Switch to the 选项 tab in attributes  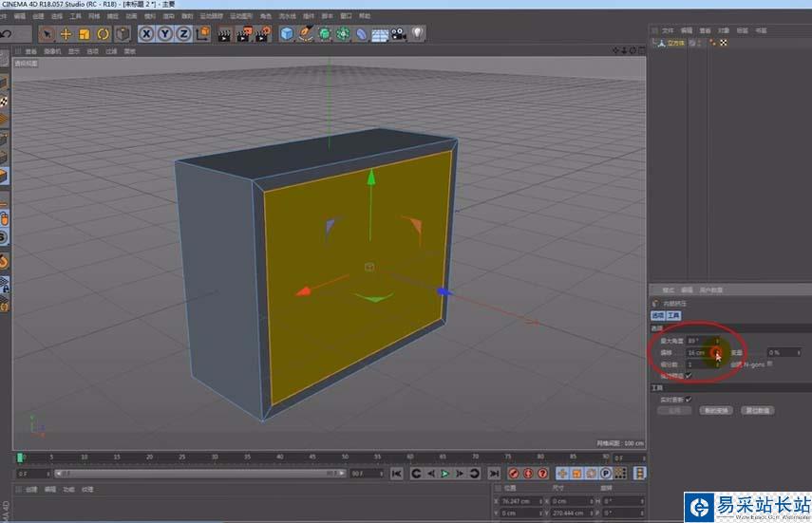(x=657, y=315)
